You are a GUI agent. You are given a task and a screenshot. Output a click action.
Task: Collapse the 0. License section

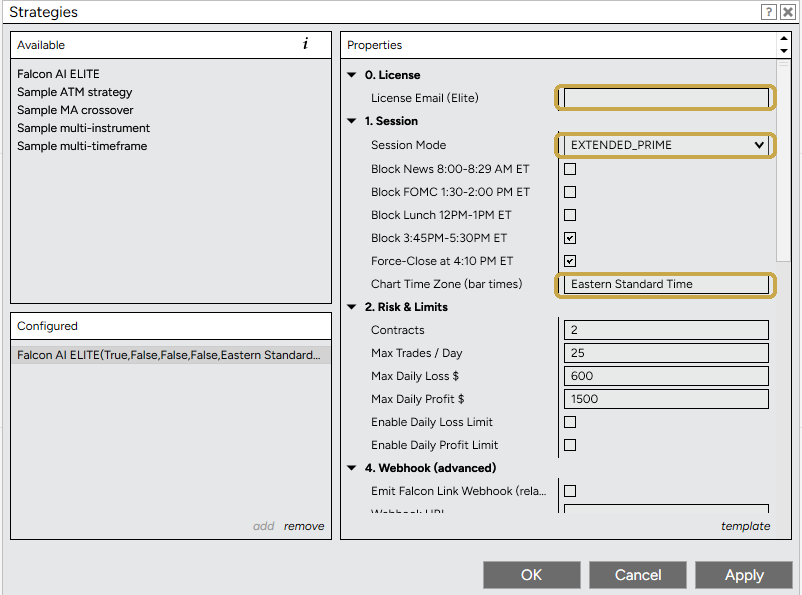(351, 75)
